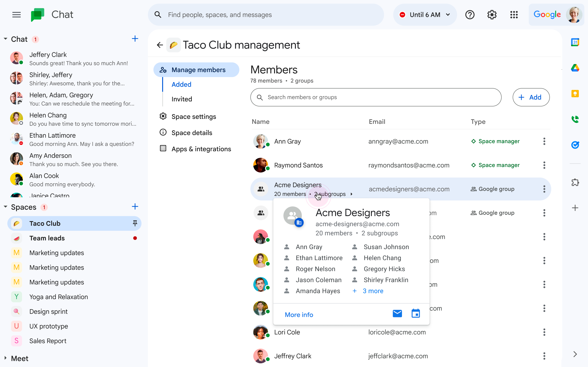Screen dimensions: 588x367
Task: Create a calendar invite for Acme Designers
Action: (416, 313)
